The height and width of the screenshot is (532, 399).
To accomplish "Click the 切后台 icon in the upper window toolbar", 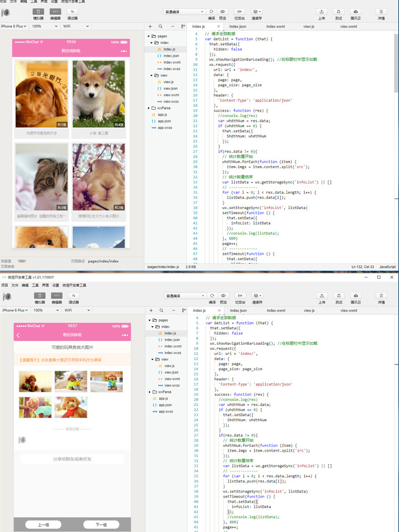I will click(x=239, y=11).
